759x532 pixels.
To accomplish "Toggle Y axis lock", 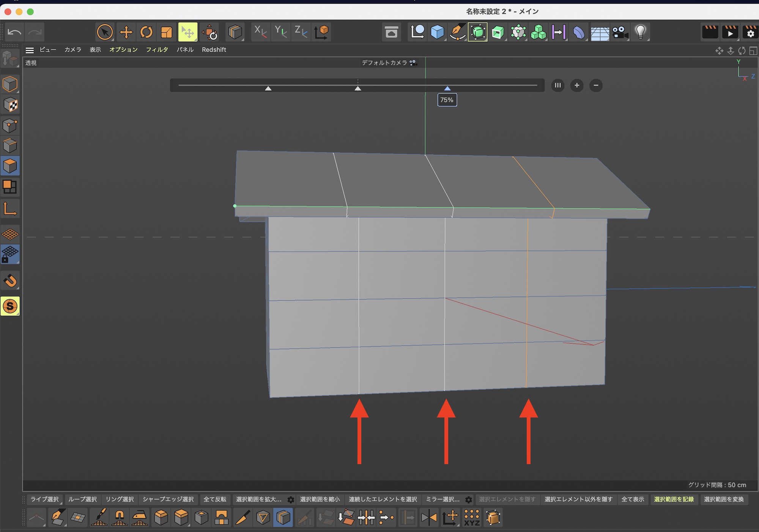I will (x=281, y=32).
